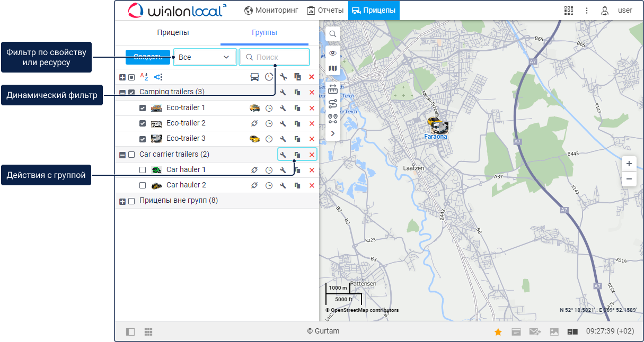644x342 pixels.
Task: Expand the map tools chevron
Action: tap(333, 133)
